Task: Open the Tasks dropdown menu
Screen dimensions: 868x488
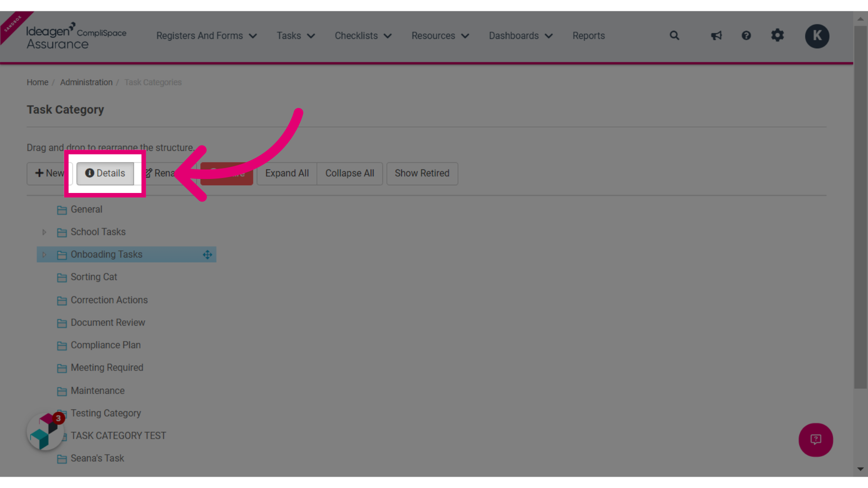Action: pyautogui.click(x=296, y=36)
